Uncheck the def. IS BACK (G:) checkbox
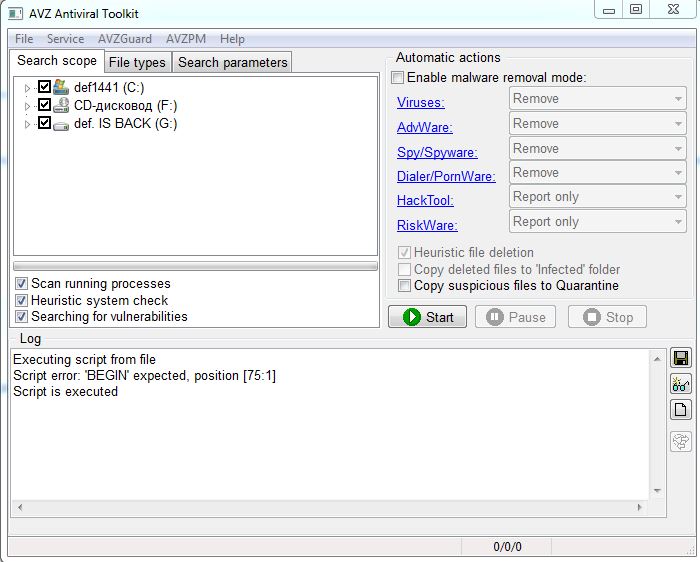The image size is (700, 562). [44, 122]
